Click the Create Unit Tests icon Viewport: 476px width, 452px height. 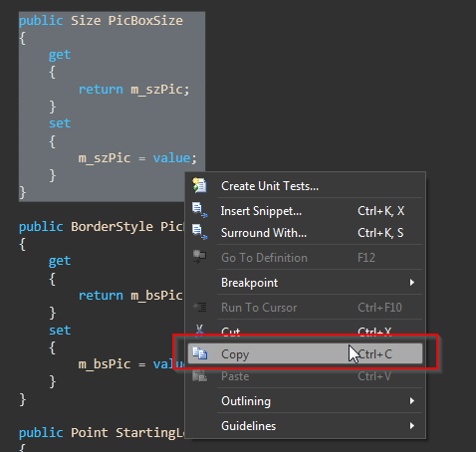click(199, 185)
